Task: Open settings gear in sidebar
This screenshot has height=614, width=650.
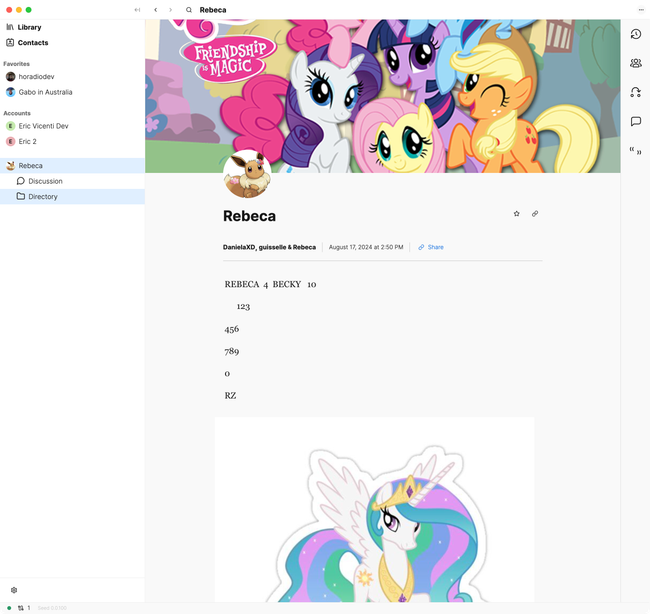Action: click(14, 590)
